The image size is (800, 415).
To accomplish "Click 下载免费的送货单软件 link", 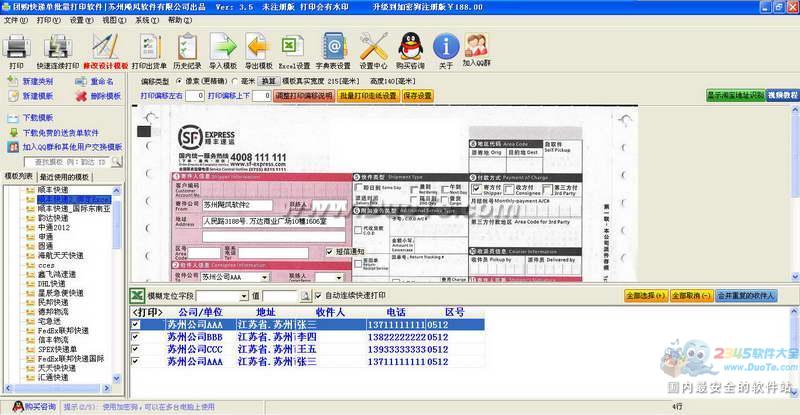I will [x=61, y=133].
